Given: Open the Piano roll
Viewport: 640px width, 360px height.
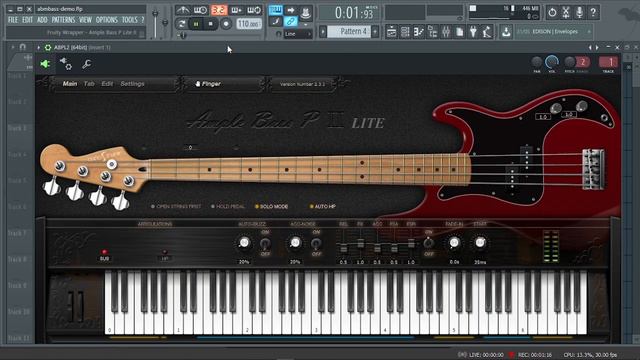Looking at the screenshot, I should tap(419, 31).
